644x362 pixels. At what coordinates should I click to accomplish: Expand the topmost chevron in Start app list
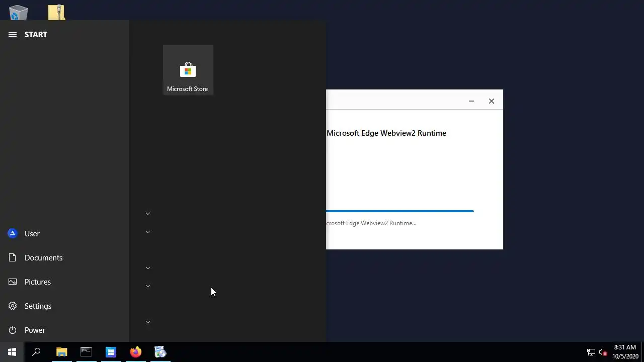(x=148, y=214)
